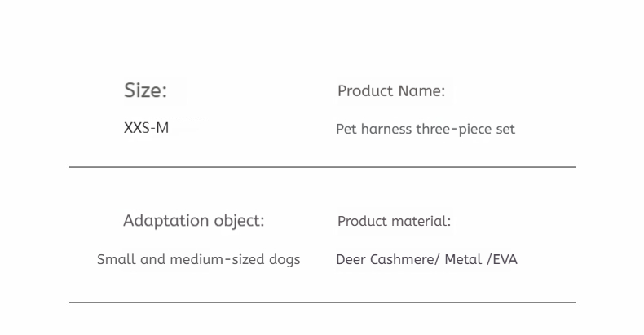
Task: Click the lower horizontal divider line
Action: coord(322,302)
